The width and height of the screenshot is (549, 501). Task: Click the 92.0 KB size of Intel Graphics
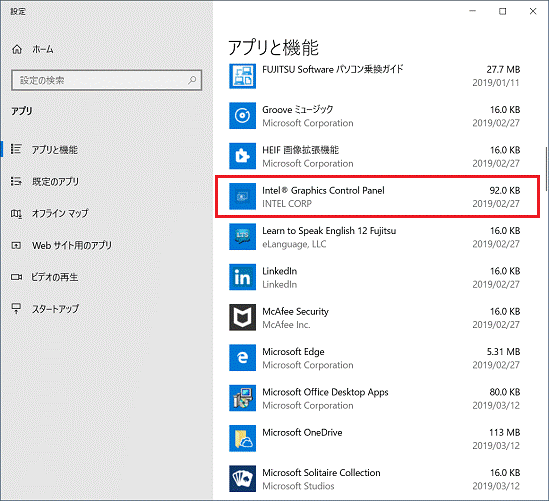pyautogui.click(x=505, y=190)
